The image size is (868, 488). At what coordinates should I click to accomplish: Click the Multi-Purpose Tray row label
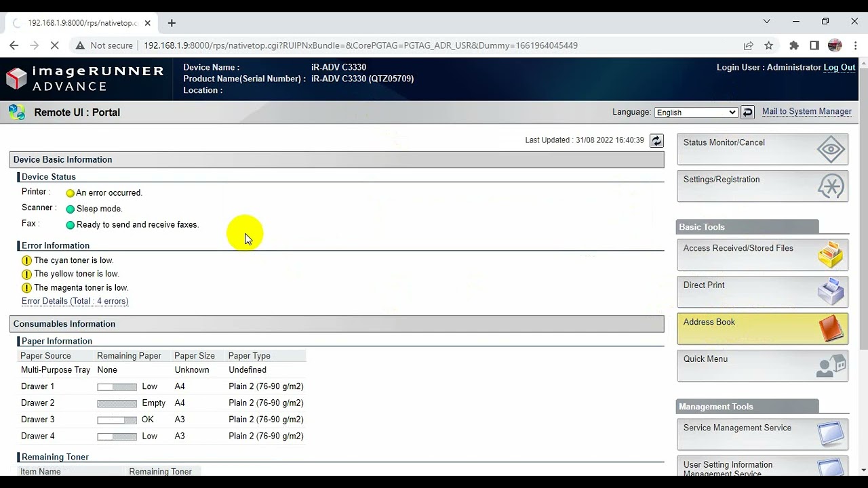pos(56,370)
